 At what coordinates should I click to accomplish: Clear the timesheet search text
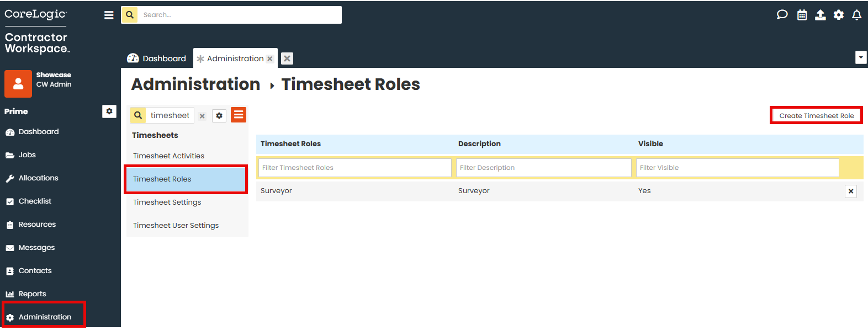tap(202, 116)
